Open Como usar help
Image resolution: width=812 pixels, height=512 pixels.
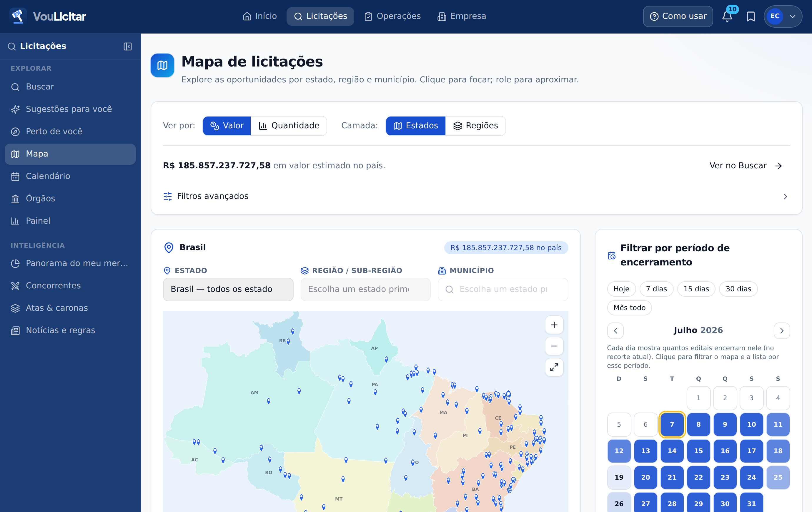coord(678,16)
